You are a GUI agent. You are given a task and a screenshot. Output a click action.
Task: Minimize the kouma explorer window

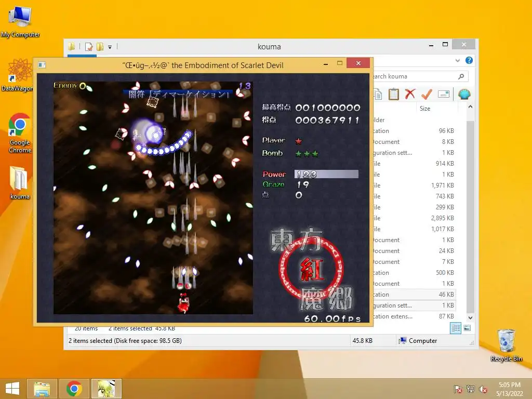click(x=431, y=45)
